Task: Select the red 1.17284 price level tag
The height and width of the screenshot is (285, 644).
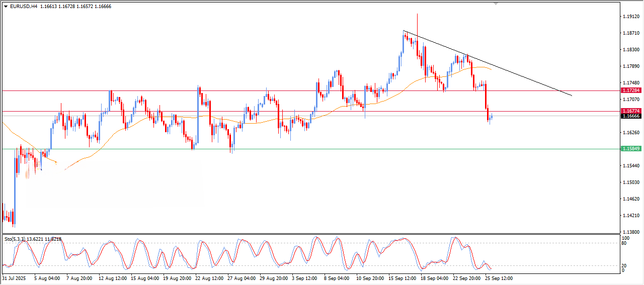Action: click(x=631, y=90)
